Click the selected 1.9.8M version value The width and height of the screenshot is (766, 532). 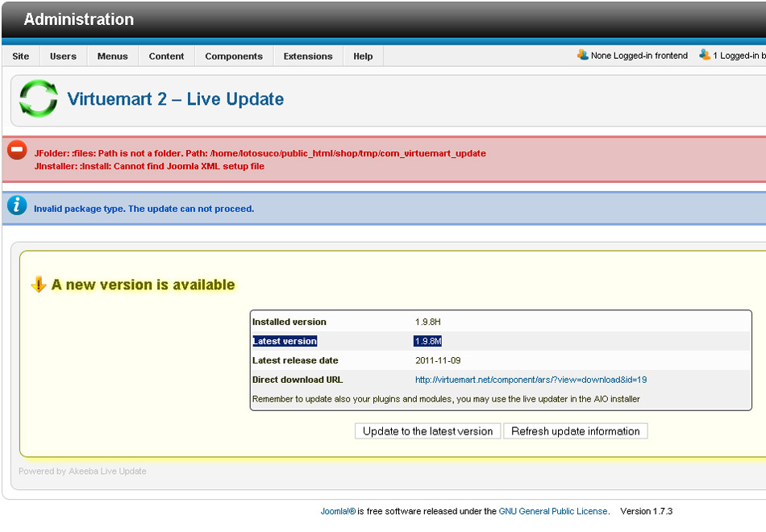[x=428, y=341]
